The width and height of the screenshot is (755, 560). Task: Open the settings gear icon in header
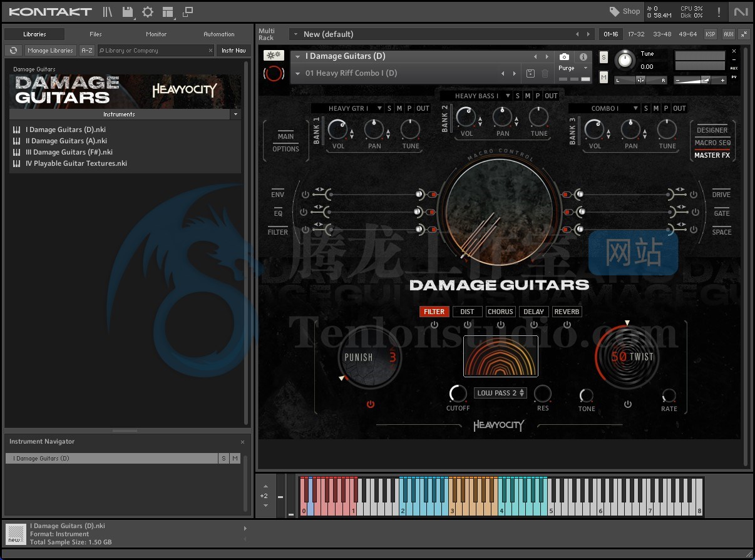pos(148,11)
